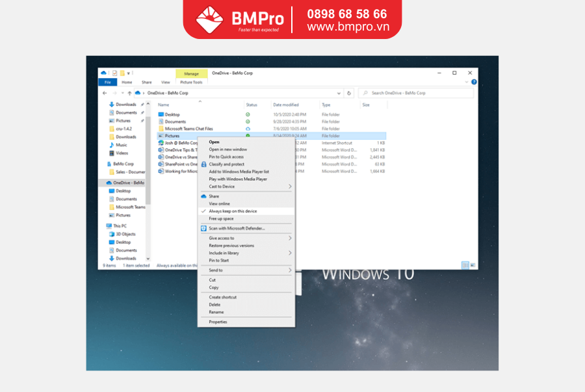
Task: Click pin icon beside Documents in Quick access
Action: (142, 112)
